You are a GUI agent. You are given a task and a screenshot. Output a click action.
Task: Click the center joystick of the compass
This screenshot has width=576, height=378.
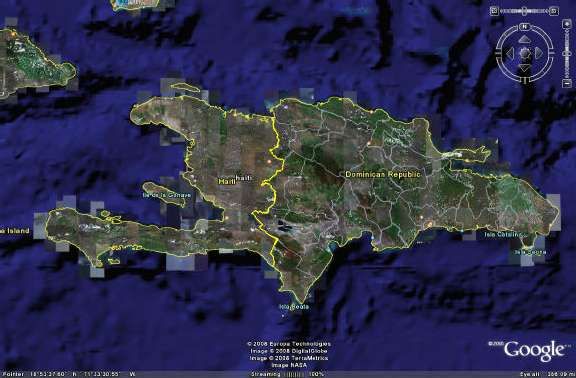(525, 53)
